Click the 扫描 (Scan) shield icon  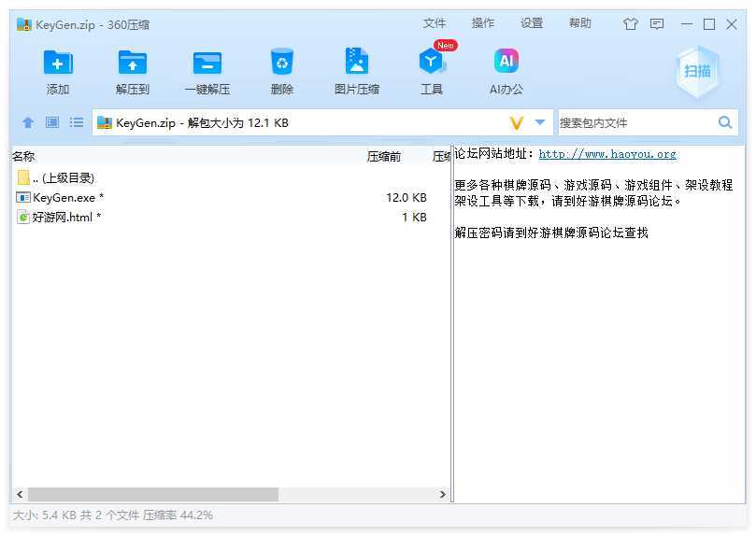pyautogui.click(x=697, y=71)
